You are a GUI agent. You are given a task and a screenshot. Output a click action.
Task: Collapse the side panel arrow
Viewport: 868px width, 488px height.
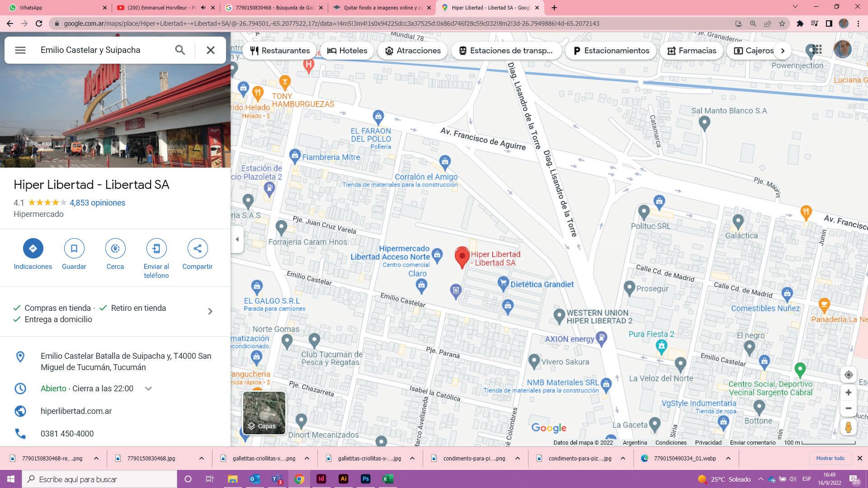[237, 239]
